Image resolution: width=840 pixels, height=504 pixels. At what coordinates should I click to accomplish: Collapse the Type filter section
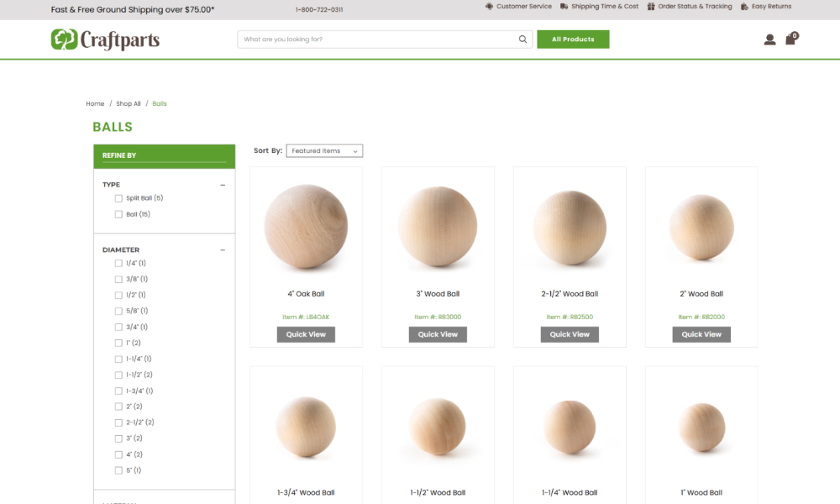tap(223, 185)
